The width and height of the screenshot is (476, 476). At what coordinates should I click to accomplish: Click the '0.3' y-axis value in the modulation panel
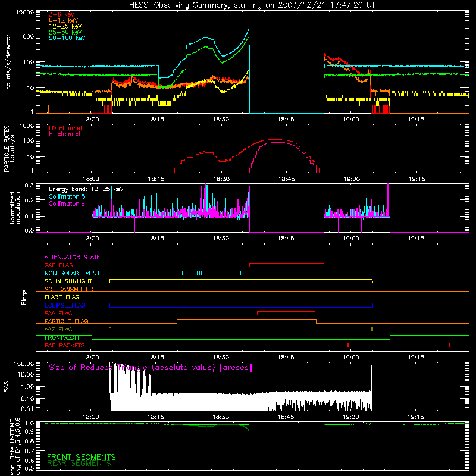29,185
